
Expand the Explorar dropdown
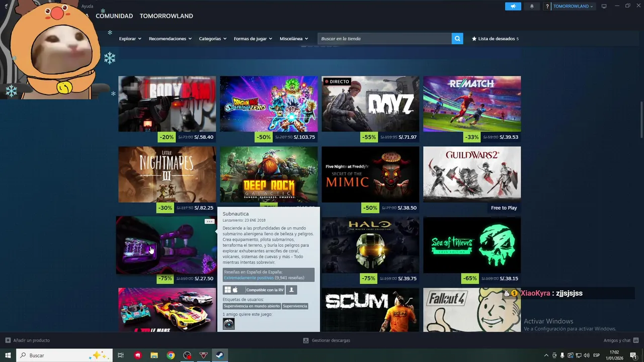point(130,39)
